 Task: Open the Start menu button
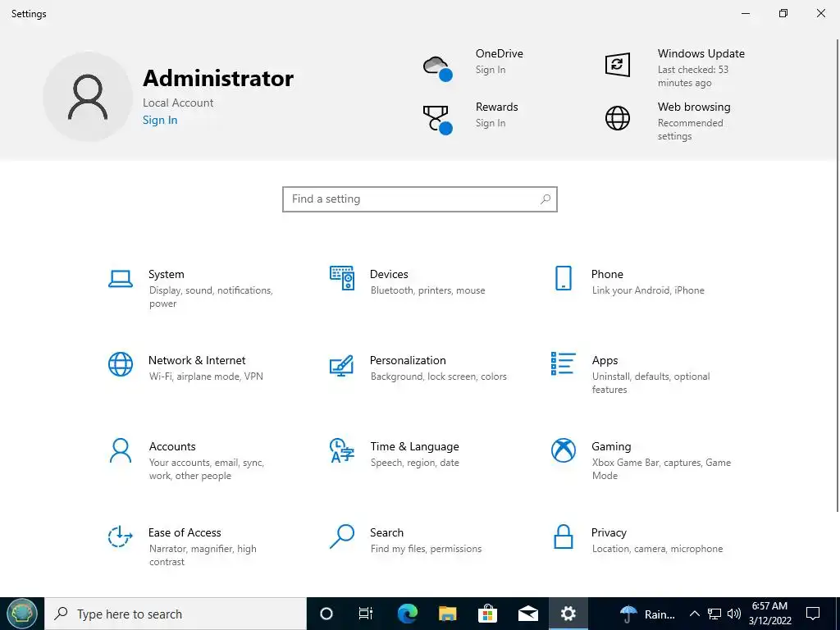[22, 614]
